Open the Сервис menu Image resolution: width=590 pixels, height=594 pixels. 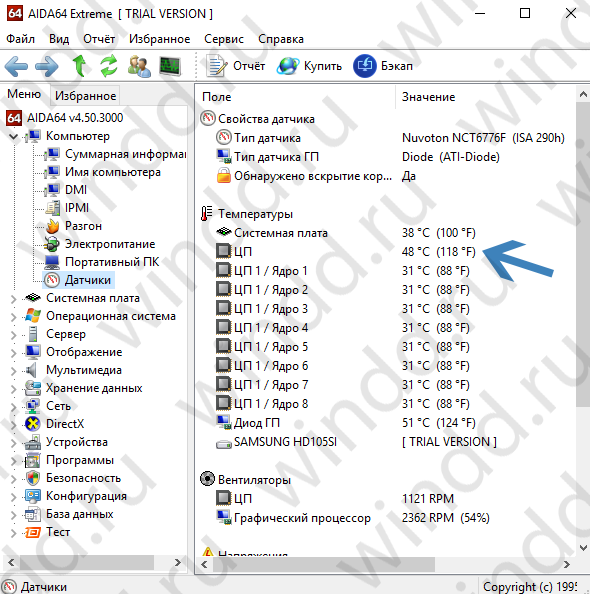pos(224,39)
